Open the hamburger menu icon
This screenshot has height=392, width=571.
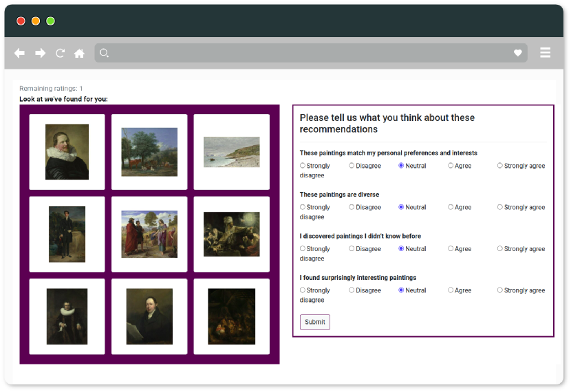point(546,53)
